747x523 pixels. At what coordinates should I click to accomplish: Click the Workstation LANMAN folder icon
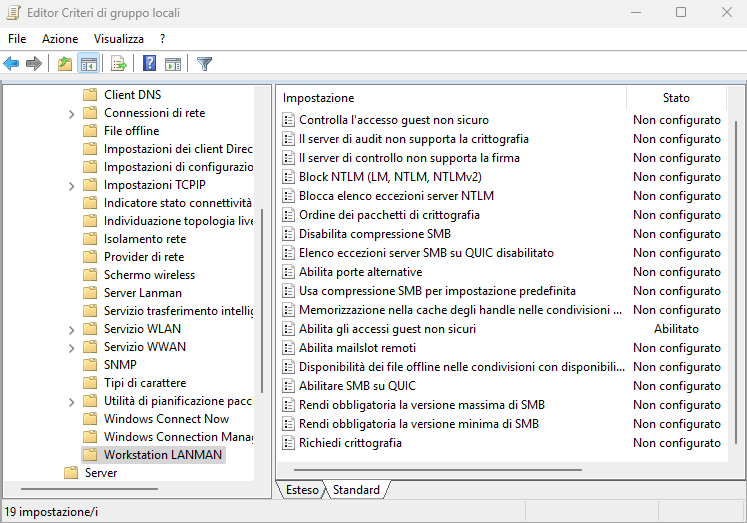tap(90, 455)
